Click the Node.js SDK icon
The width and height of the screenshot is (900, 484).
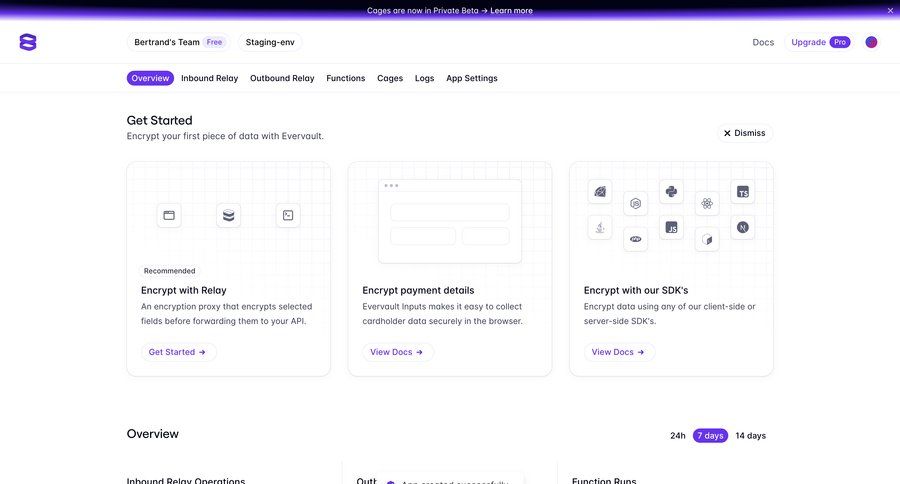coord(635,203)
